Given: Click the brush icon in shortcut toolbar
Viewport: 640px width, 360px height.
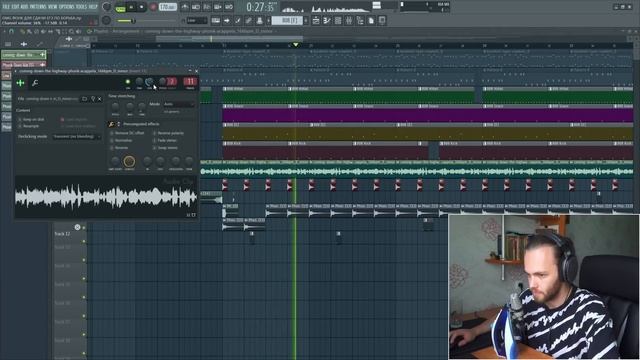Looking at the screenshot, I should (238, 20).
